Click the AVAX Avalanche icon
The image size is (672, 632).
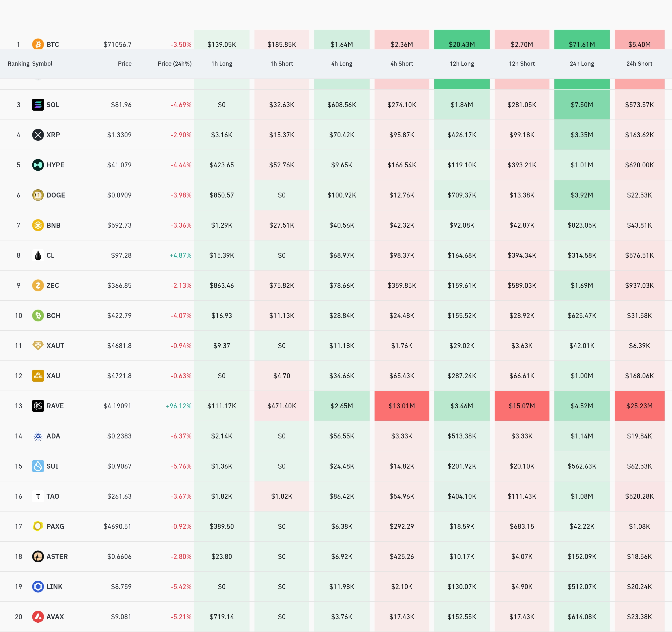point(38,616)
